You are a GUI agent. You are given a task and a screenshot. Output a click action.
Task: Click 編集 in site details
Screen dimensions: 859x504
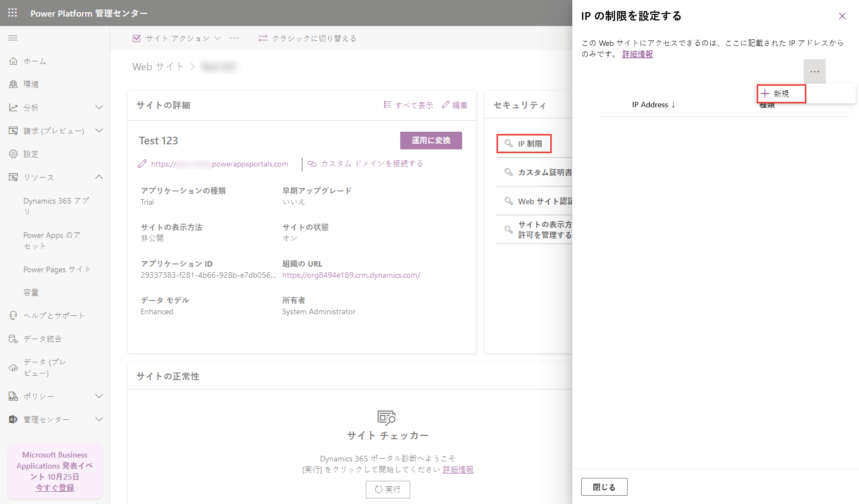[454, 105]
